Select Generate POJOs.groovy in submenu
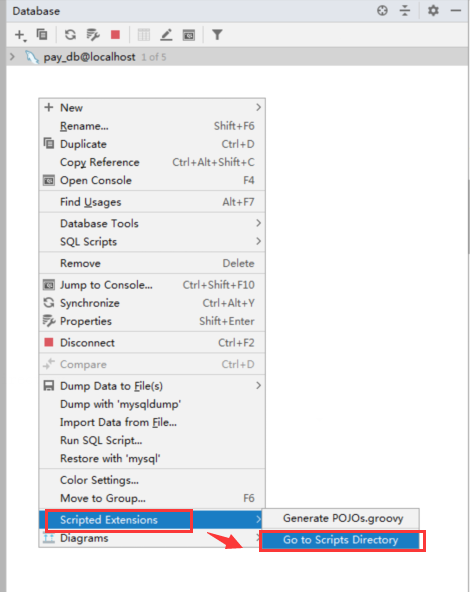Viewport: 470px width, 592px height. pyautogui.click(x=341, y=518)
